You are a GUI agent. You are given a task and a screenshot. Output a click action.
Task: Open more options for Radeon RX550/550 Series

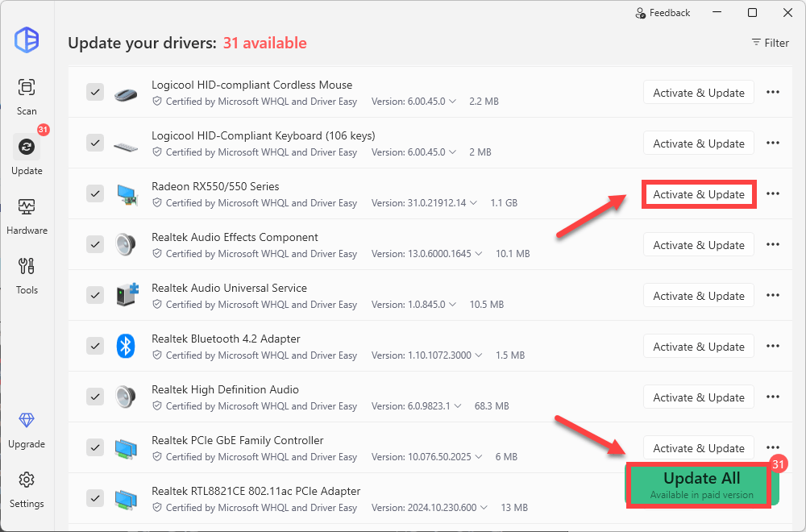[772, 194]
